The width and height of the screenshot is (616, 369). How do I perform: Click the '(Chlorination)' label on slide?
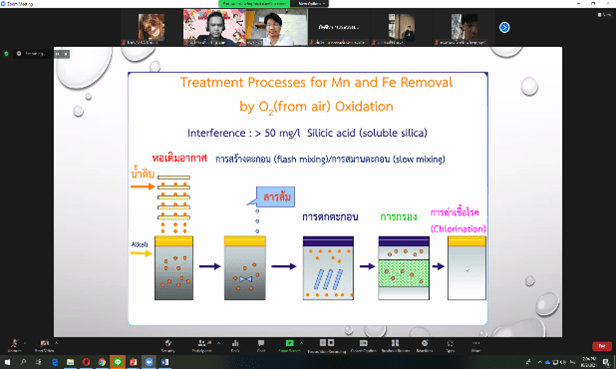(458, 229)
